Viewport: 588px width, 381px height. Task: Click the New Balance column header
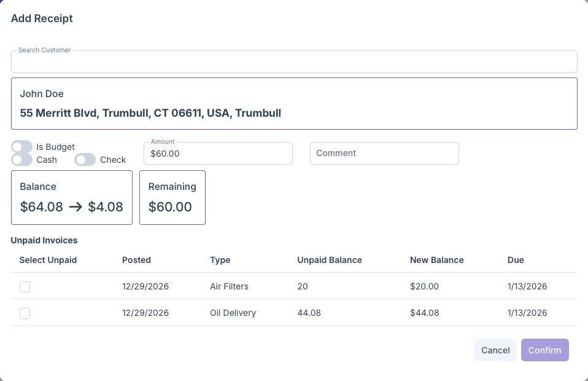(x=436, y=260)
